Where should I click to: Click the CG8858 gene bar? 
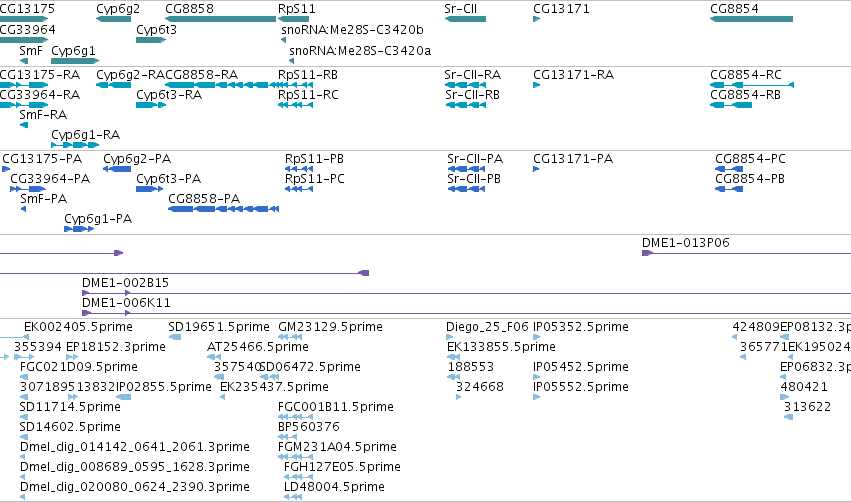tap(220, 19)
